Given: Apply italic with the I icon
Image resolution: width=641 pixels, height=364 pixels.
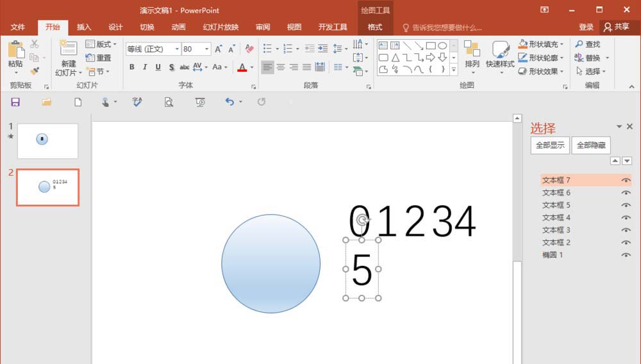Looking at the screenshot, I should tap(145, 67).
